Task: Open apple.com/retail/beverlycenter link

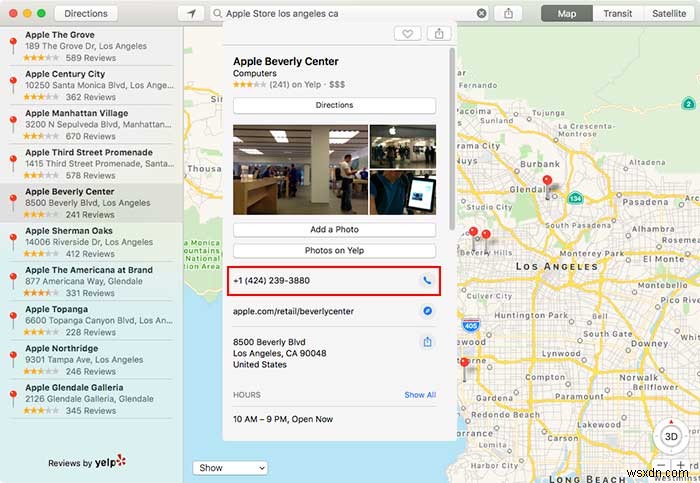Action: pos(293,311)
